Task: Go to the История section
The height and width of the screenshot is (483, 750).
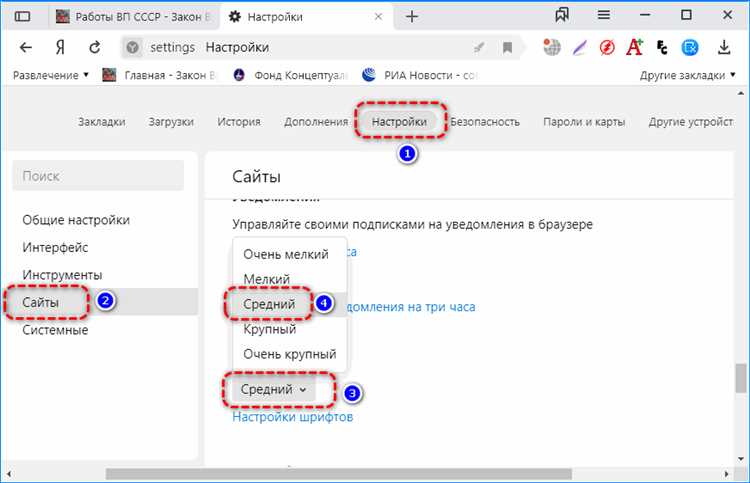Action: (239, 122)
